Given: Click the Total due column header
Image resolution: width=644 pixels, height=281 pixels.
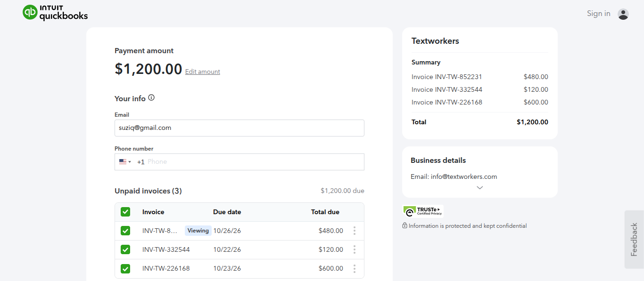Looking at the screenshot, I should pyautogui.click(x=325, y=212).
